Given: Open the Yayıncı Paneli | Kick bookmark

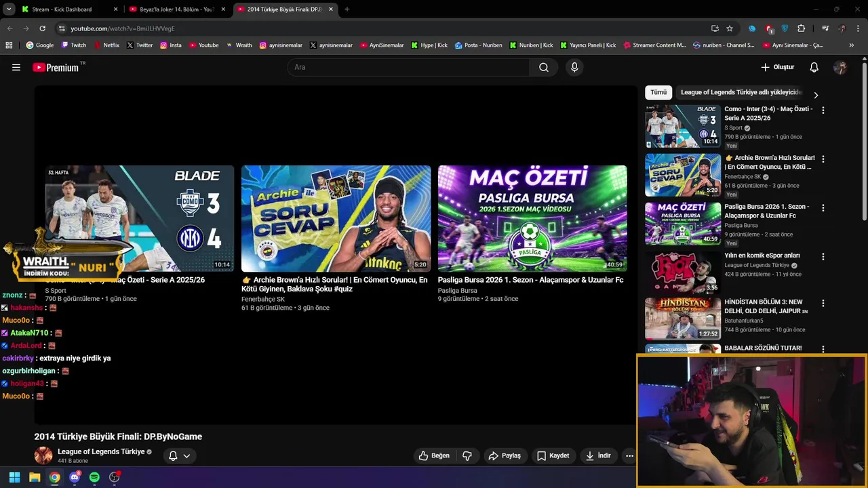Looking at the screenshot, I should tap(588, 45).
